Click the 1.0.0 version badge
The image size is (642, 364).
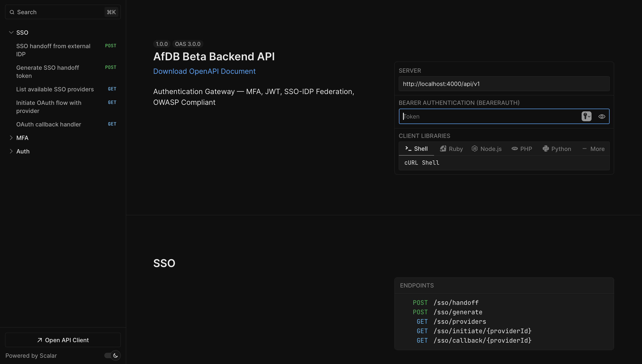click(x=162, y=44)
